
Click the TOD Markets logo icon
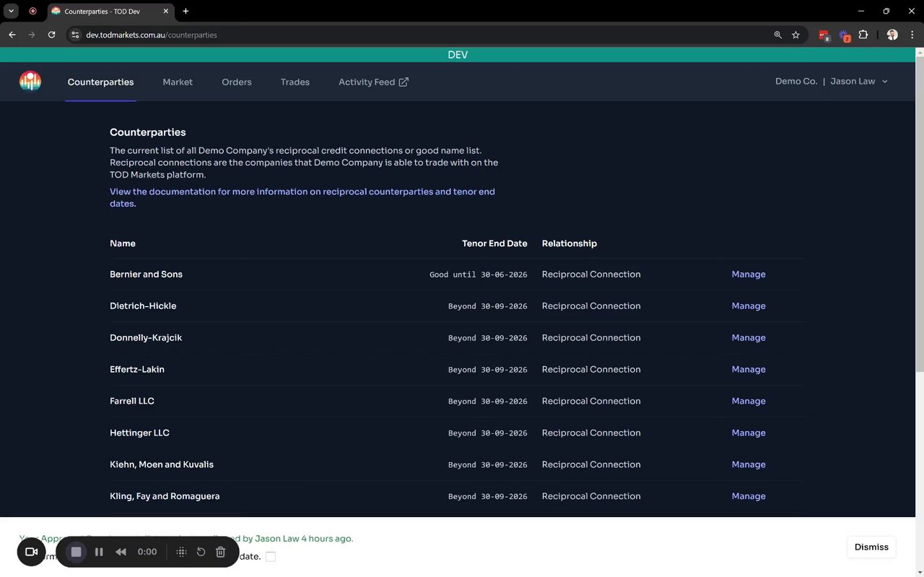click(x=30, y=82)
